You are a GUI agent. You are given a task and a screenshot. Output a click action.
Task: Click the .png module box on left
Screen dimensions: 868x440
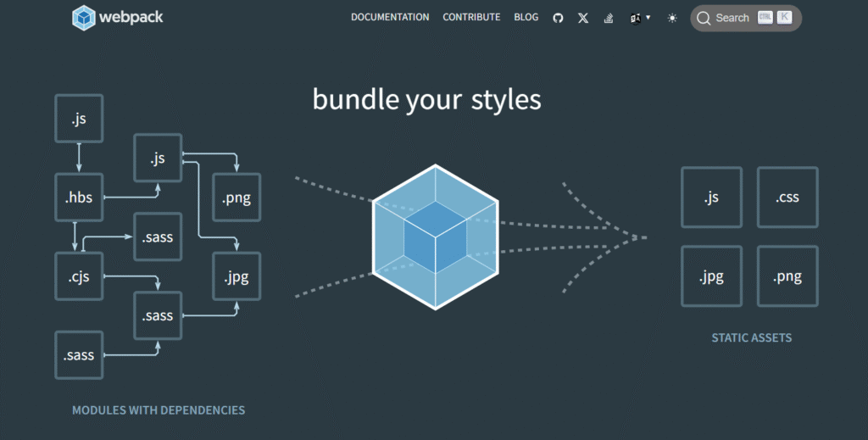point(236,199)
